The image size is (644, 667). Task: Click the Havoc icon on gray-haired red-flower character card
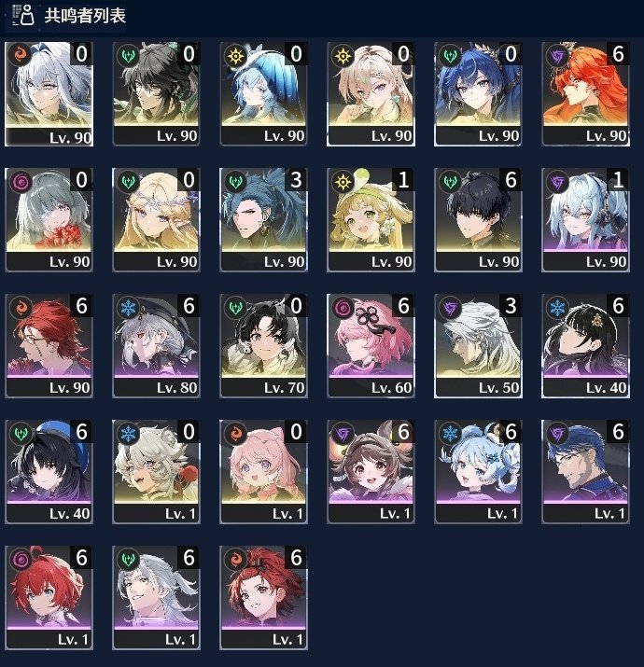pos(21,181)
